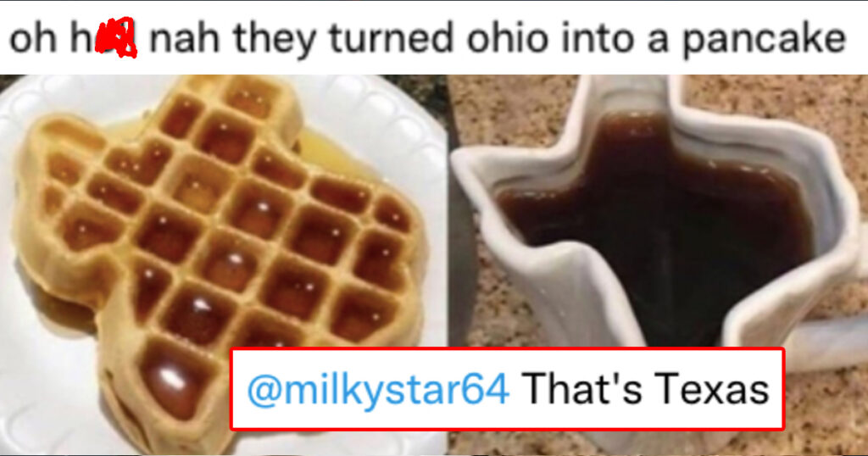Click the red border of the comment box
Viewport: 868px width, 456px height.
(x=507, y=349)
